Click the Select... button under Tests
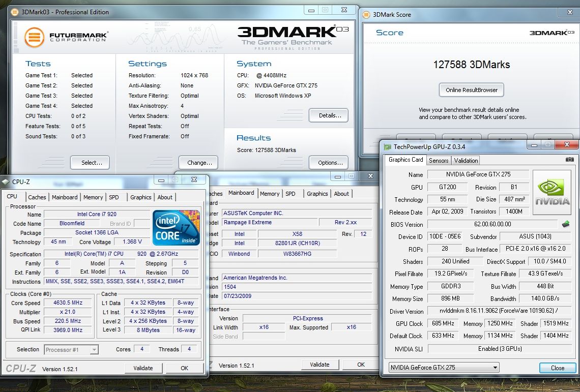Viewport: 580px width, 392px height. point(90,163)
